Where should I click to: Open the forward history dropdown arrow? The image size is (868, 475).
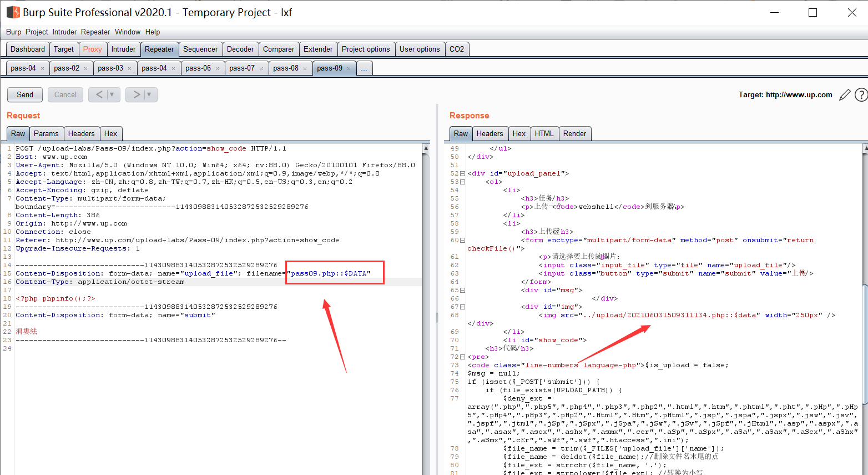point(149,94)
